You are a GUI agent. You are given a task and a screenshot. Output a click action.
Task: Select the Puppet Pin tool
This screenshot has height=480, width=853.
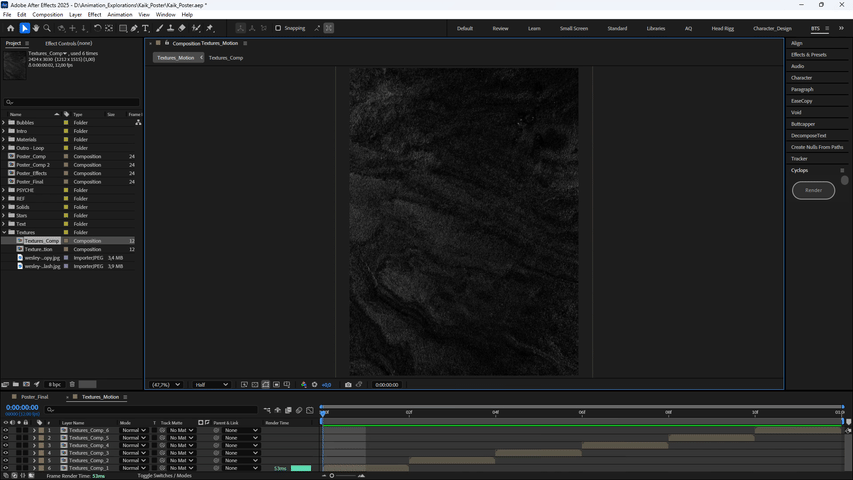point(209,28)
